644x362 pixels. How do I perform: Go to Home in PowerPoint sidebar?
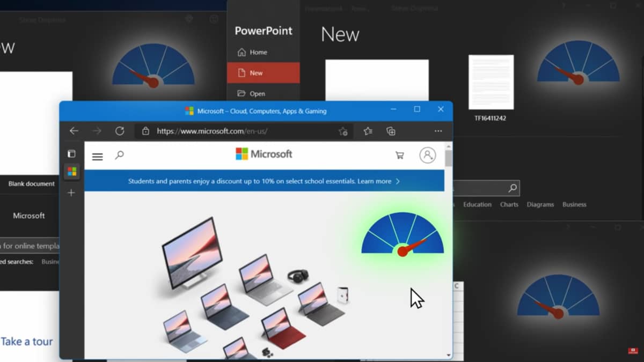258,52
